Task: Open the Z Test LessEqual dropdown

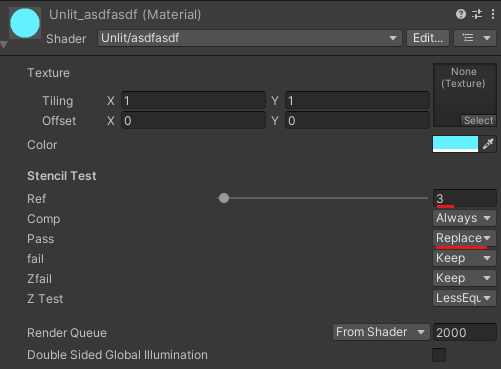Action: pyautogui.click(x=464, y=298)
